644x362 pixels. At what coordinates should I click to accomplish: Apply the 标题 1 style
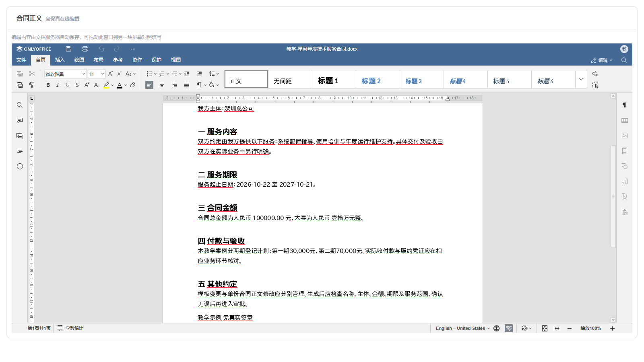334,79
